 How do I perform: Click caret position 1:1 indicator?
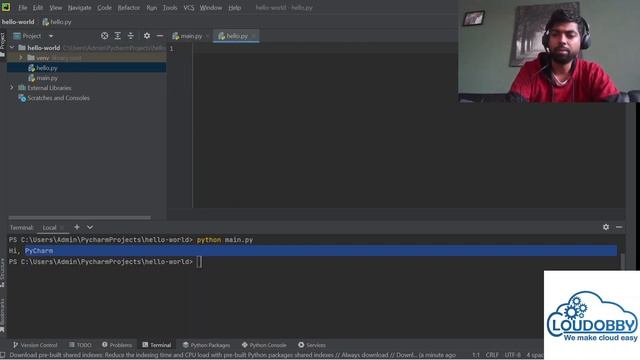[x=476, y=356]
